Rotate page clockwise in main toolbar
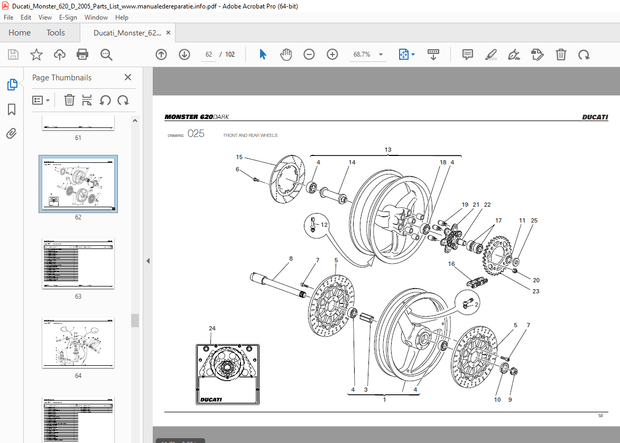Image resolution: width=620 pixels, height=443 pixels. point(584,54)
